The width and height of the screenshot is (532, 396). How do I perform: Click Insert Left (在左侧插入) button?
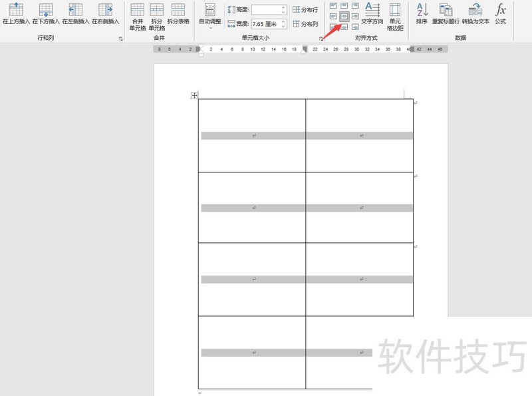coord(76,13)
